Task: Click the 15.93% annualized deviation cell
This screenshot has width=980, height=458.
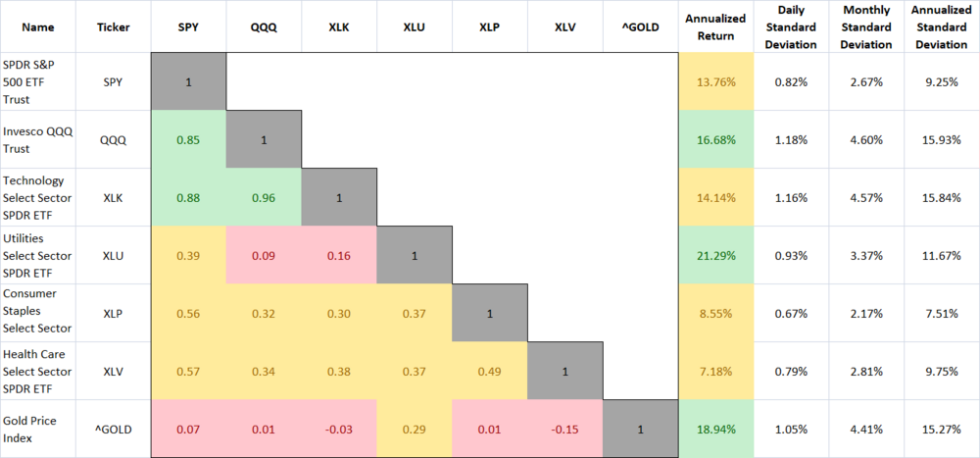Action: click(942, 139)
